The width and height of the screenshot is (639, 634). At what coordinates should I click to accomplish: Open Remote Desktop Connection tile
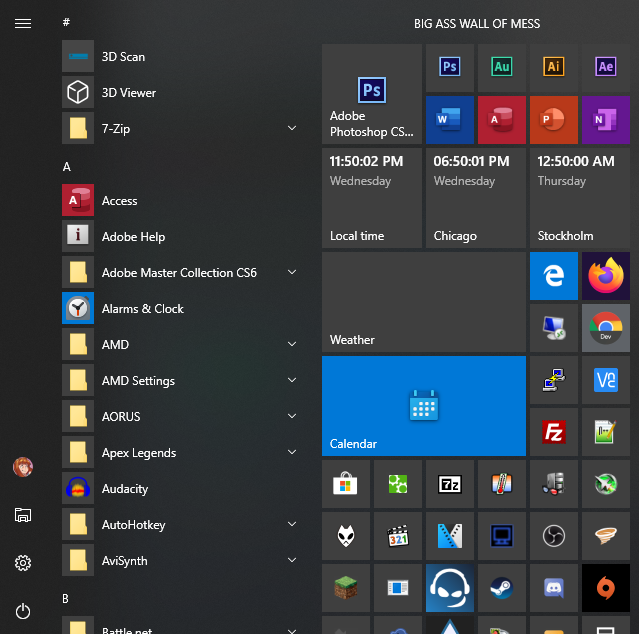point(554,328)
